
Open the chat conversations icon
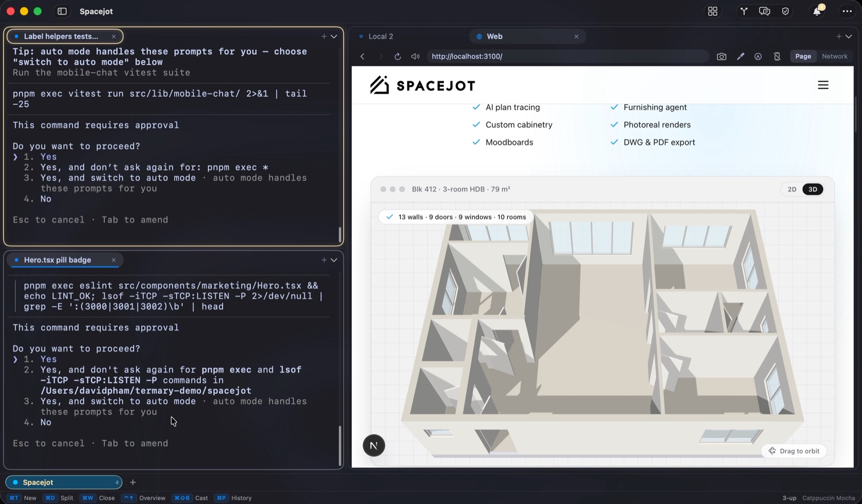click(764, 11)
